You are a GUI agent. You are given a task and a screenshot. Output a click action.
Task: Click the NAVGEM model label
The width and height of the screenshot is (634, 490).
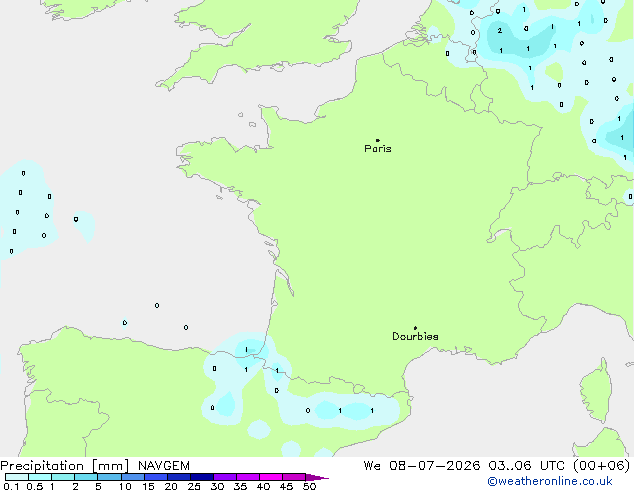coord(164,466)
